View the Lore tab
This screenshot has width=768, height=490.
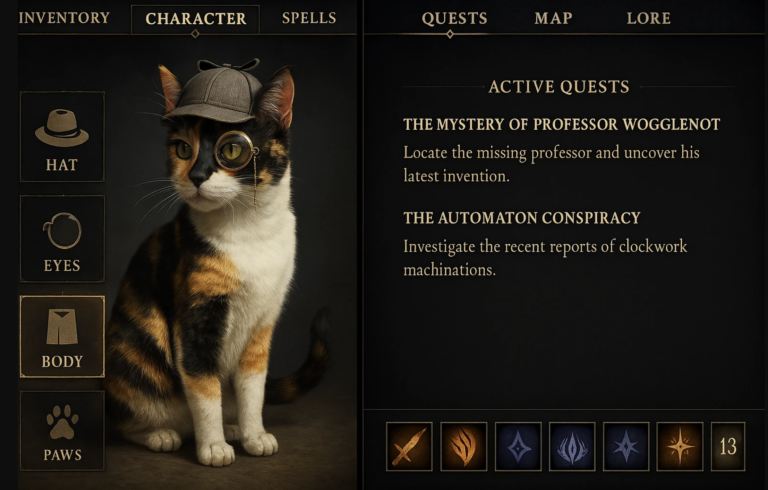point(648,19)
